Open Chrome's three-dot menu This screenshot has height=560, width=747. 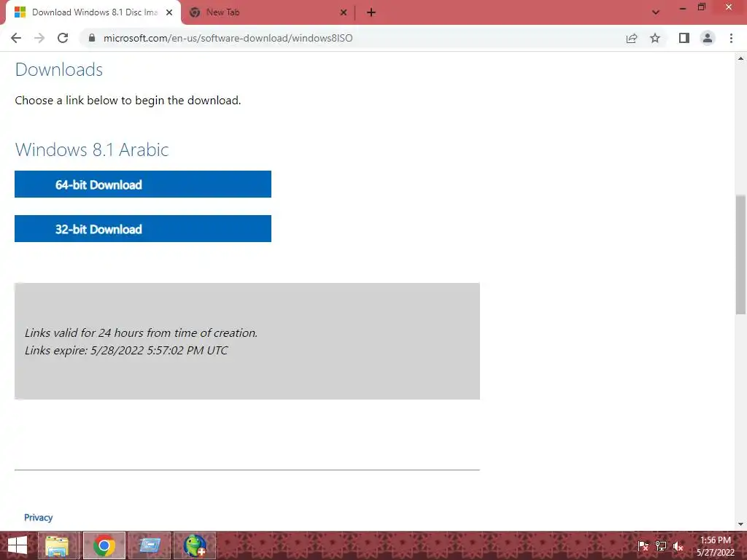(731, 38)
